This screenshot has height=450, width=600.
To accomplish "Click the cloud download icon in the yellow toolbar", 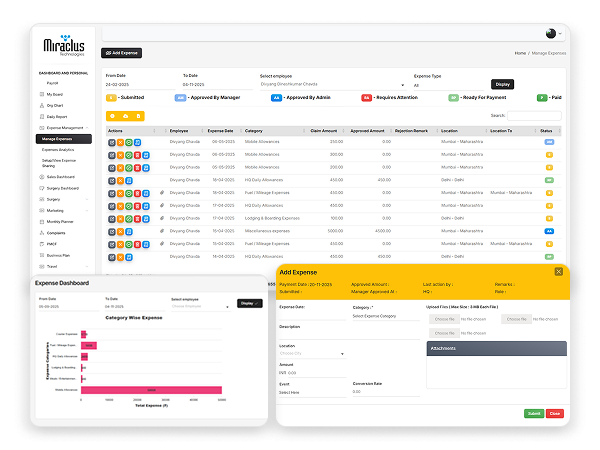I will click(126, 116).
